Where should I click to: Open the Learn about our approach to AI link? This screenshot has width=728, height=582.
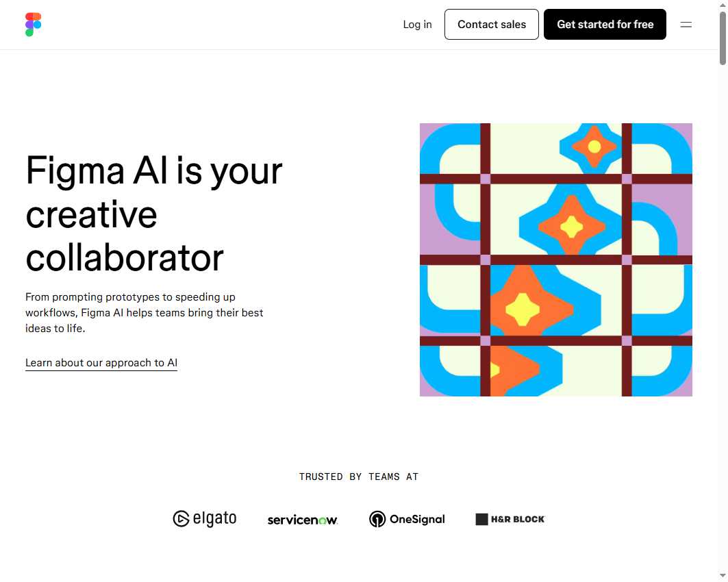[x=101, y=362]
